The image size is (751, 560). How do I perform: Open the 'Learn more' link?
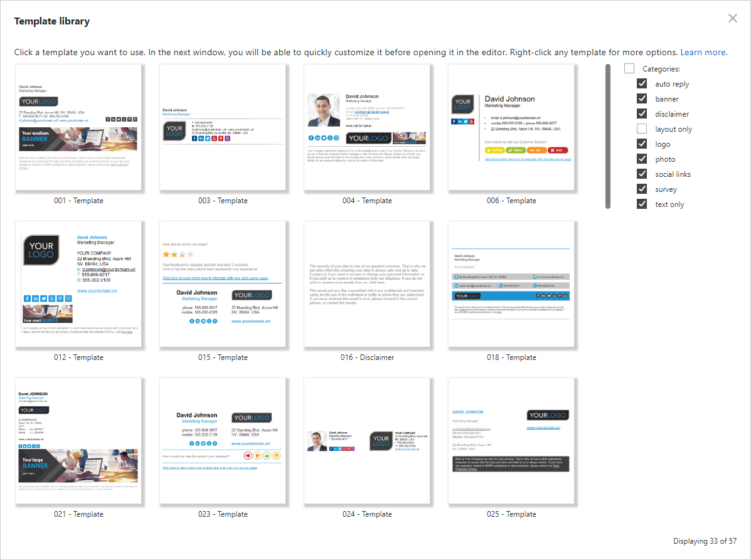click(x=704, y=52)
